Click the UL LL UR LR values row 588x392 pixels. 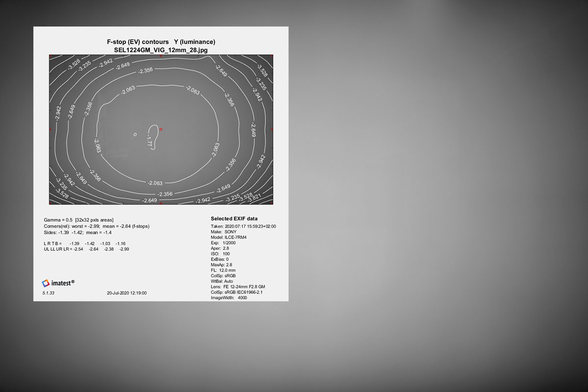[87, 249]
